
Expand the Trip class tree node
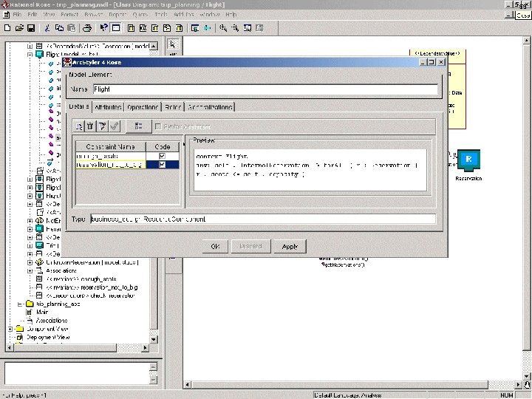point(30,245)
